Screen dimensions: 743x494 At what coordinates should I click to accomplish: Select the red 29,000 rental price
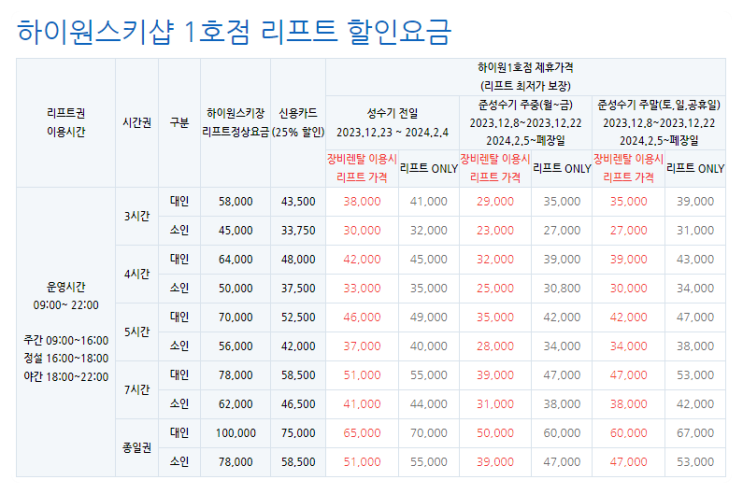coord(495,202)
